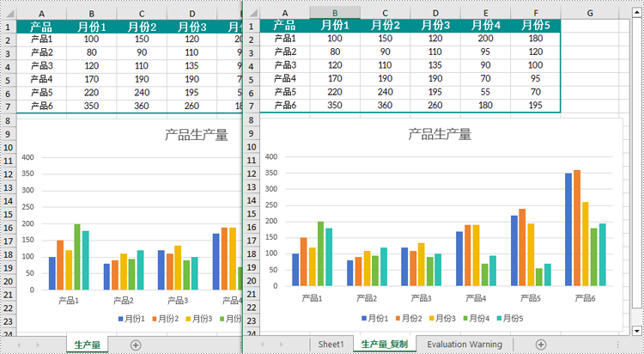Click 产品6 axis label in right chart

point(586,298)
